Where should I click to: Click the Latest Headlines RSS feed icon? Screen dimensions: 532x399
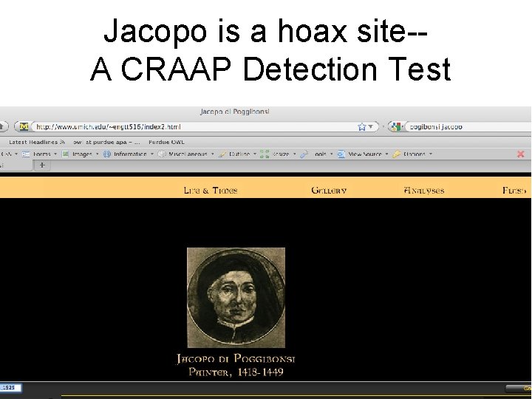(x=62, y=142)
